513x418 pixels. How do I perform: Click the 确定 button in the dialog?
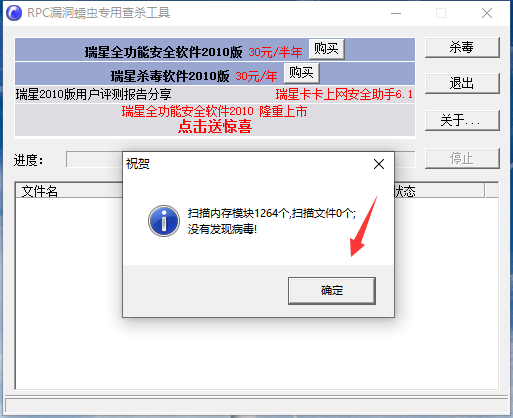332,290
